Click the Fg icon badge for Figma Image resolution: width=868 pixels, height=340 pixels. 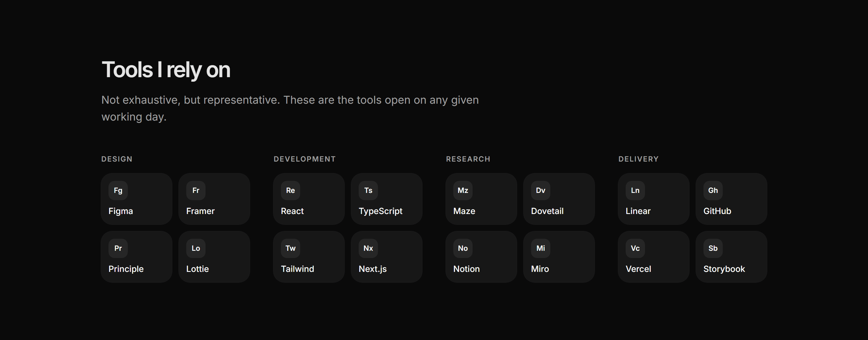[x=118, y=190]
